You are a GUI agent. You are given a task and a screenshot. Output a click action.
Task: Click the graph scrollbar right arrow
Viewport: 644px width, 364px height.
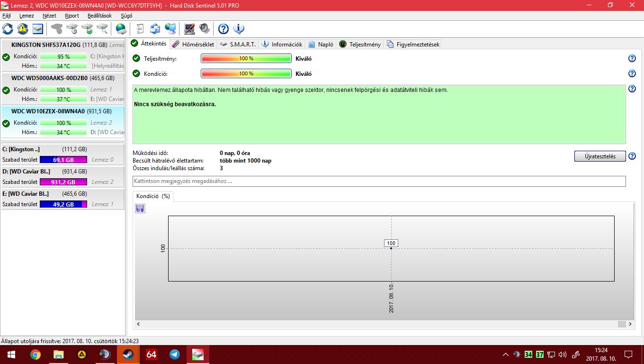[x=630, y=324]
